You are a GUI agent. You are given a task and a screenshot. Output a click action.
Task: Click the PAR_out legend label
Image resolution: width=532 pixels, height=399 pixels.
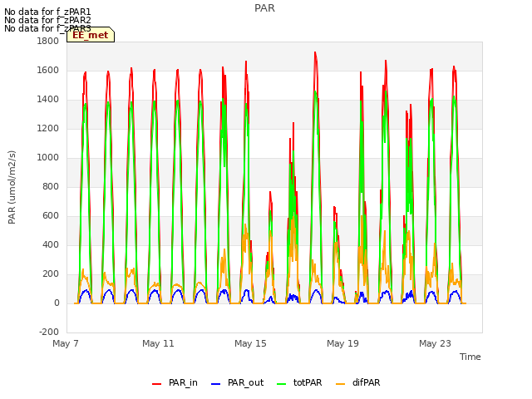pyautogui.click(x=246, y=382)
